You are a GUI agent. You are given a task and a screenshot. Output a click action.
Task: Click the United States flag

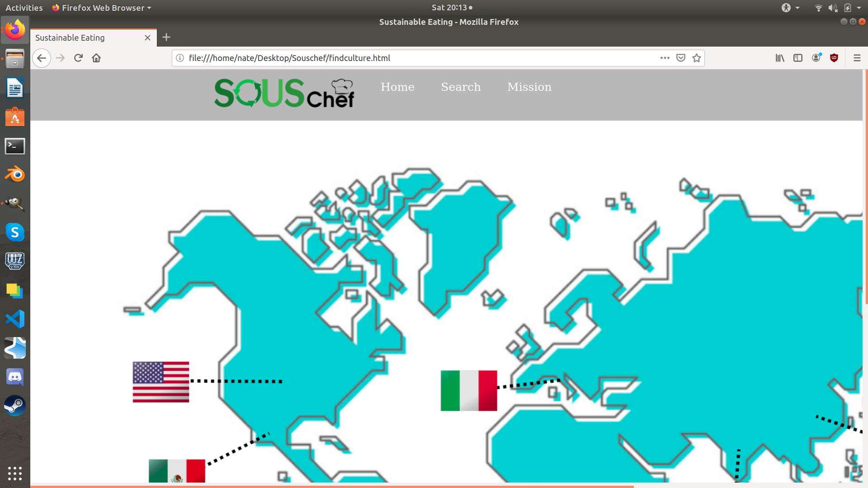[x=161, y=382]
